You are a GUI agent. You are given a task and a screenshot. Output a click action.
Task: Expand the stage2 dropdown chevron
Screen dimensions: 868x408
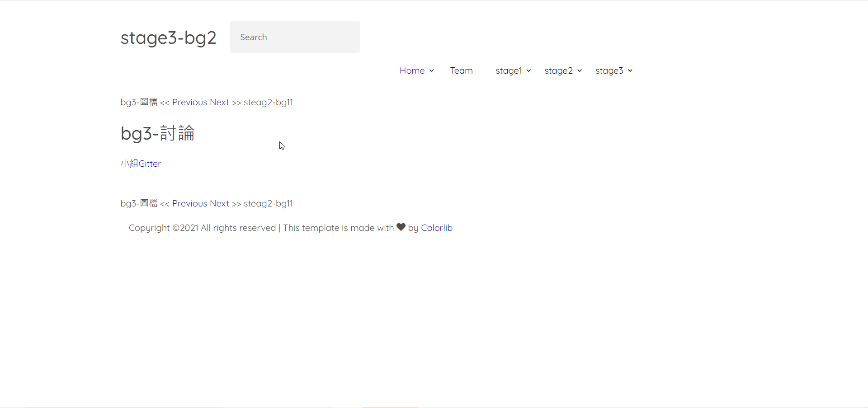coord(580,71)
